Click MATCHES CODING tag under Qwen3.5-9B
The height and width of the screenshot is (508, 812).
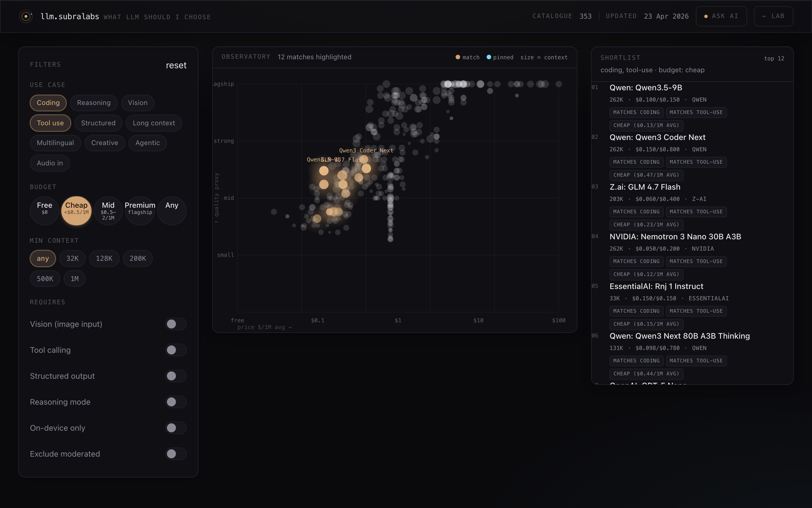pyautogui.click(x=636, y=113)
